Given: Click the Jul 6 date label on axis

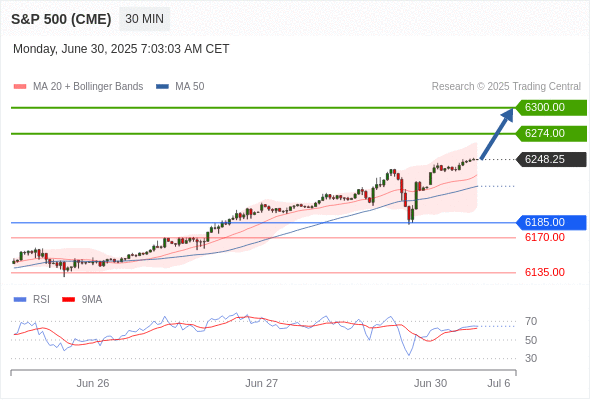Looking at the screenshot, I should click(x=499, y=383).
